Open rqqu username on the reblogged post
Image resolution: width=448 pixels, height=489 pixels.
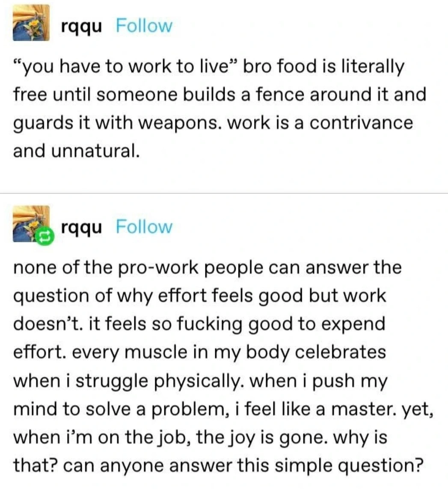click(82, 227)
